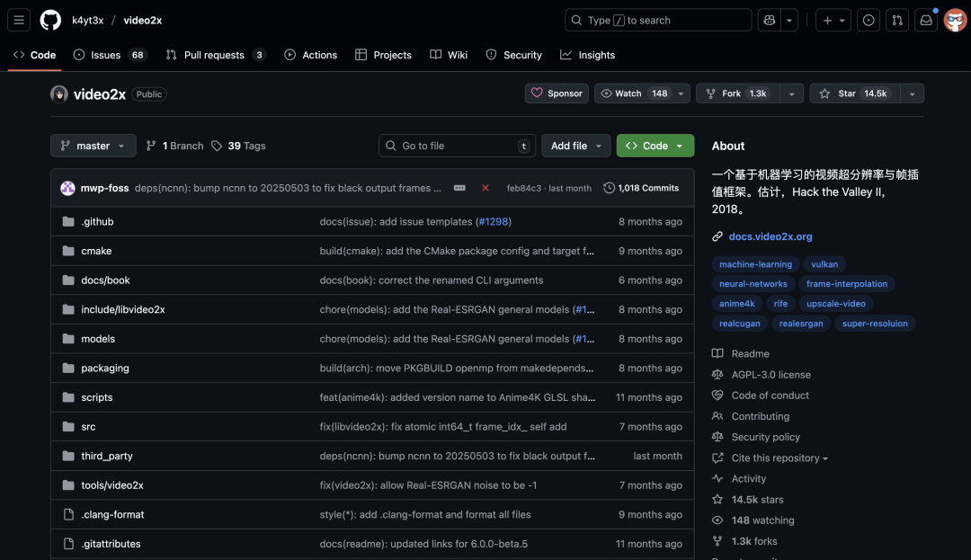Click the Activity pulse icon

[717, 478]
